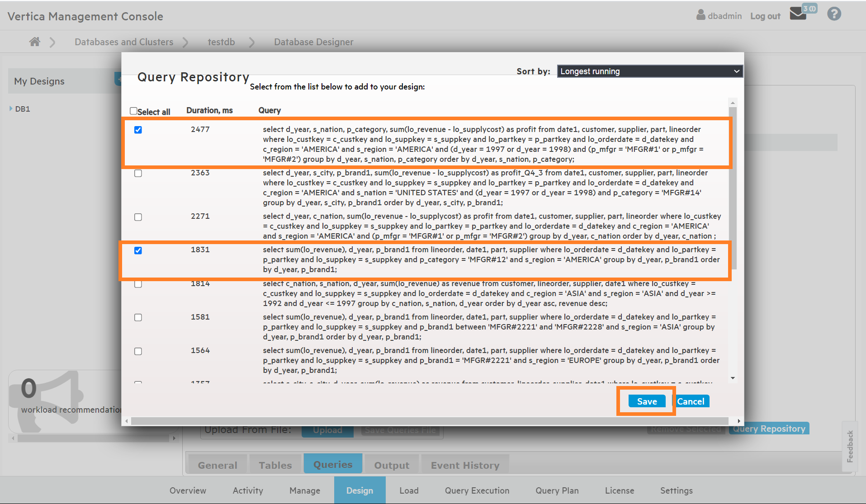Click the dialog's horizontal scrollbar track
The height and width of the screenshot is (504, 866).
(430, 421)
